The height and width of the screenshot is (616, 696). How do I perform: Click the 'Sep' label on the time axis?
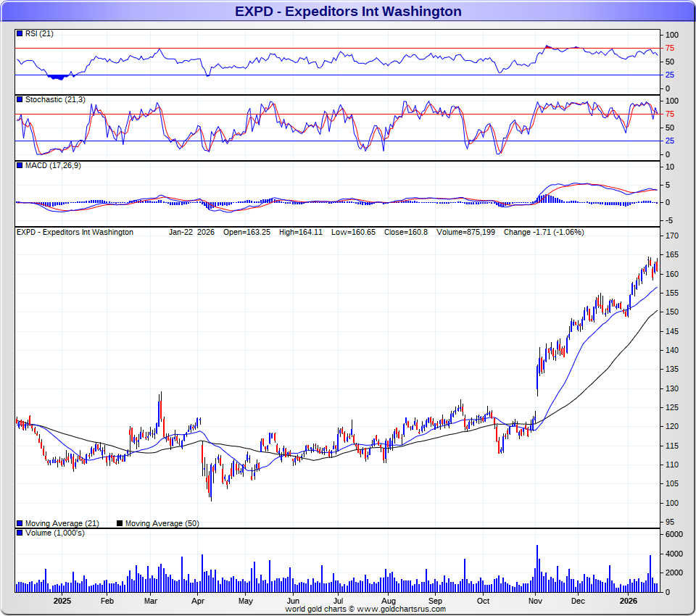(x=436, y=601)
